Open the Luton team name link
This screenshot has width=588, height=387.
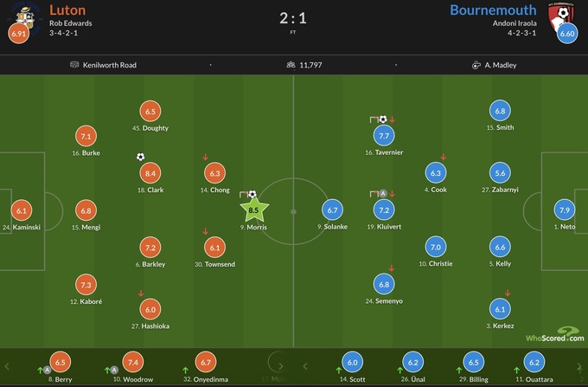tap(67, 10)
